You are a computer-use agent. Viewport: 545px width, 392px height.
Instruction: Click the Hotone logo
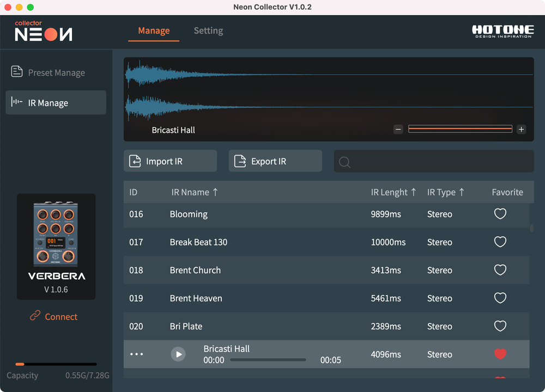(501, 32)
